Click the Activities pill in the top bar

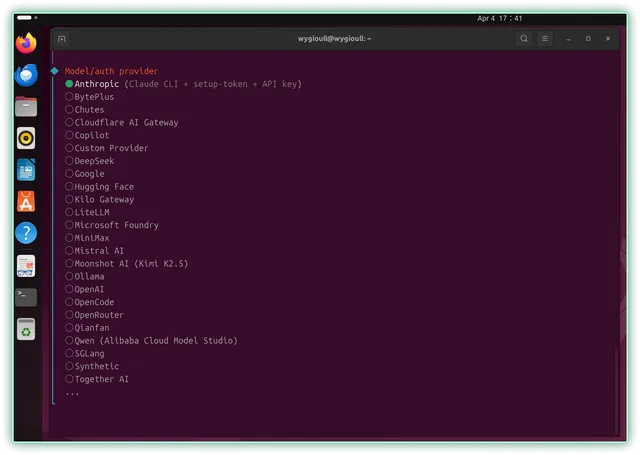[24, 18]
